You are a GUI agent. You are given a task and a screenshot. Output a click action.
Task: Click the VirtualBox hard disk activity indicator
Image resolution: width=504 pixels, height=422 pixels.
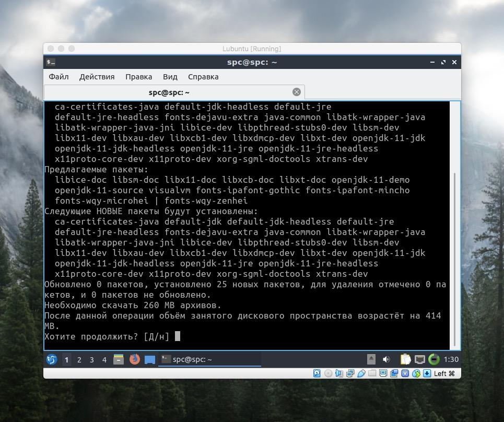tap(317, 373)
